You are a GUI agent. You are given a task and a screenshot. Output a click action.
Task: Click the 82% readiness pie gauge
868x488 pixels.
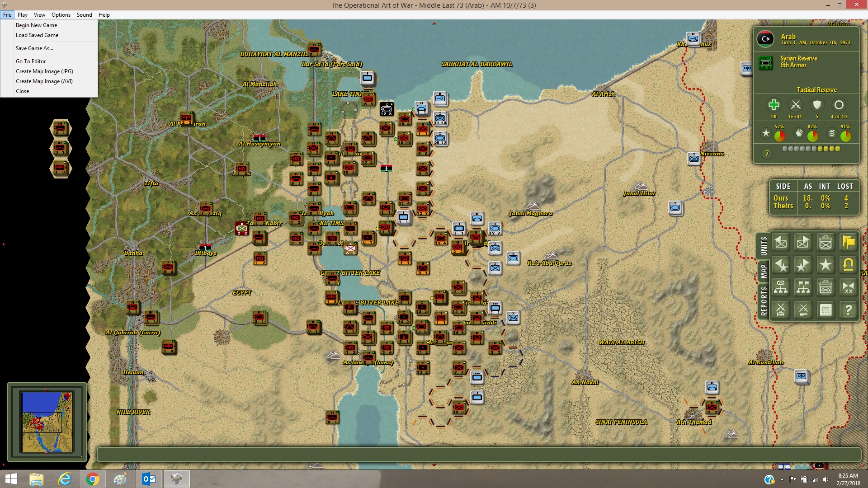point(812,136)
